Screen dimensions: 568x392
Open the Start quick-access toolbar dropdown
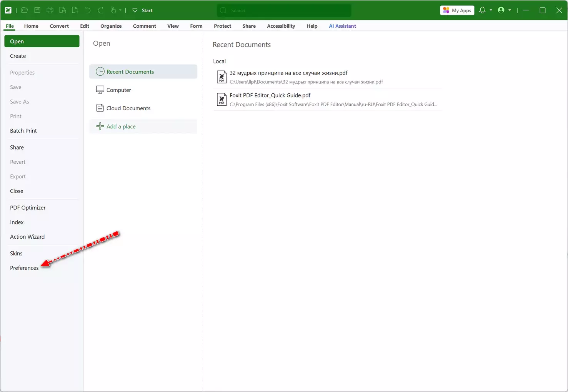(x=135, y=10)
